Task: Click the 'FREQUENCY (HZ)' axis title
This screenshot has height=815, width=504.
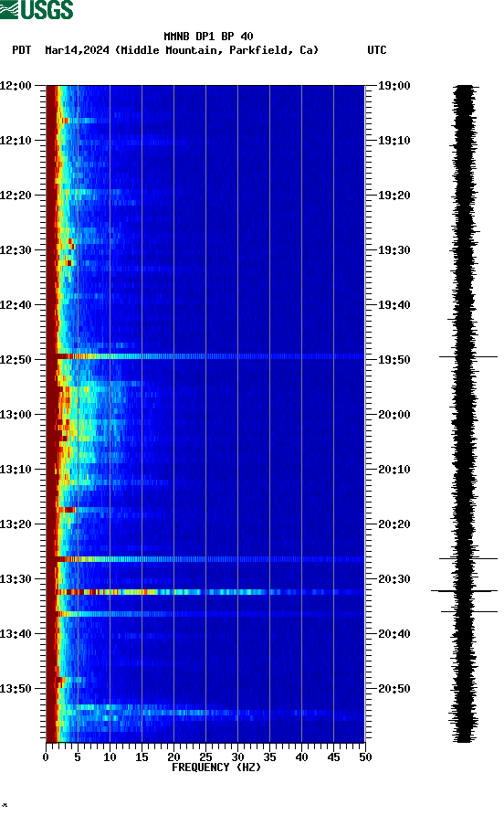Action: coord(216,767)
